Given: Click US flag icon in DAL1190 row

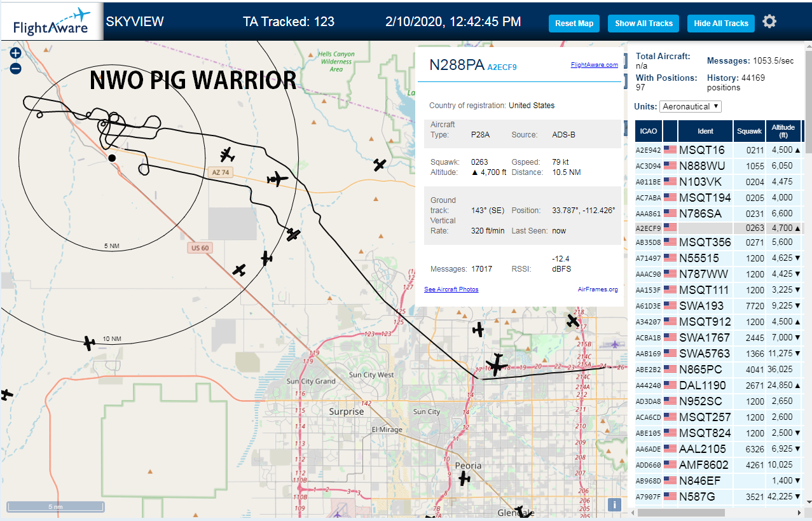Looking at the screenshot, I should click(x=670, y=386).
